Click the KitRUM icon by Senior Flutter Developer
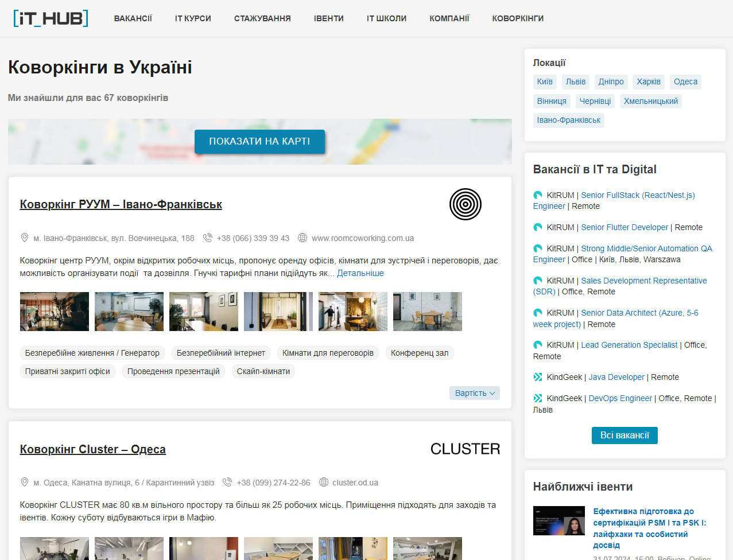 (x=538, y=227)
